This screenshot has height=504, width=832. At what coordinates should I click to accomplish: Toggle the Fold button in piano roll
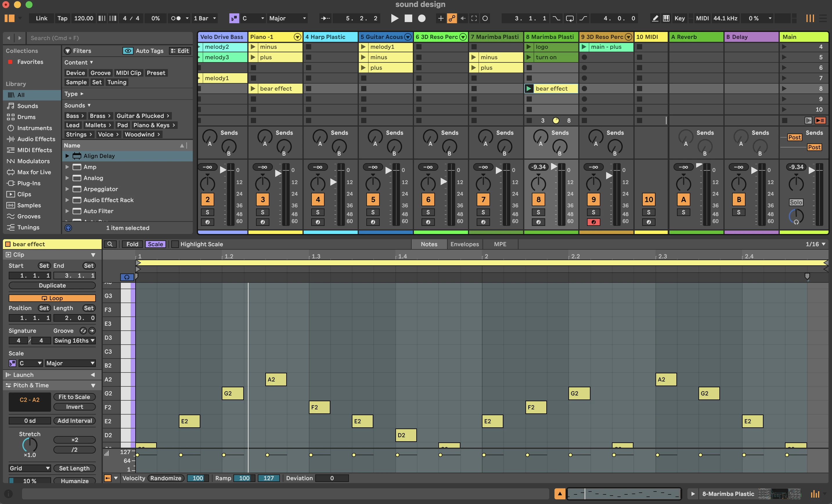pyautogui.click(x=132, y=244)
